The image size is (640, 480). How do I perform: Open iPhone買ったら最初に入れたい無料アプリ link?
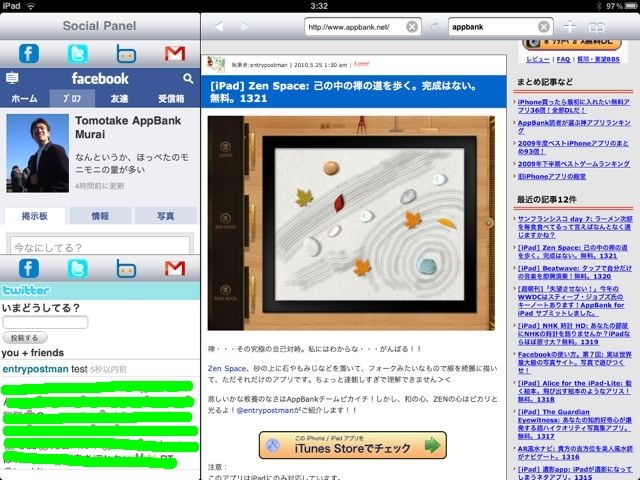pos(573,106)
